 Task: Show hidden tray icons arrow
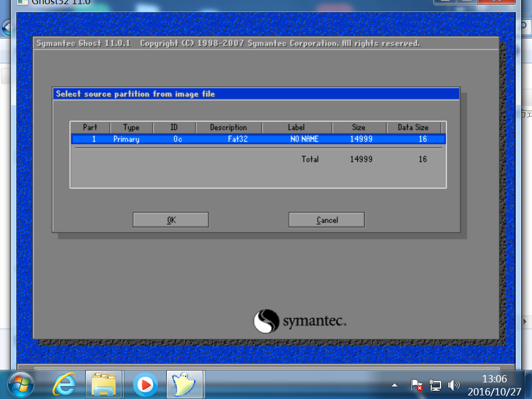coord(394,385)
